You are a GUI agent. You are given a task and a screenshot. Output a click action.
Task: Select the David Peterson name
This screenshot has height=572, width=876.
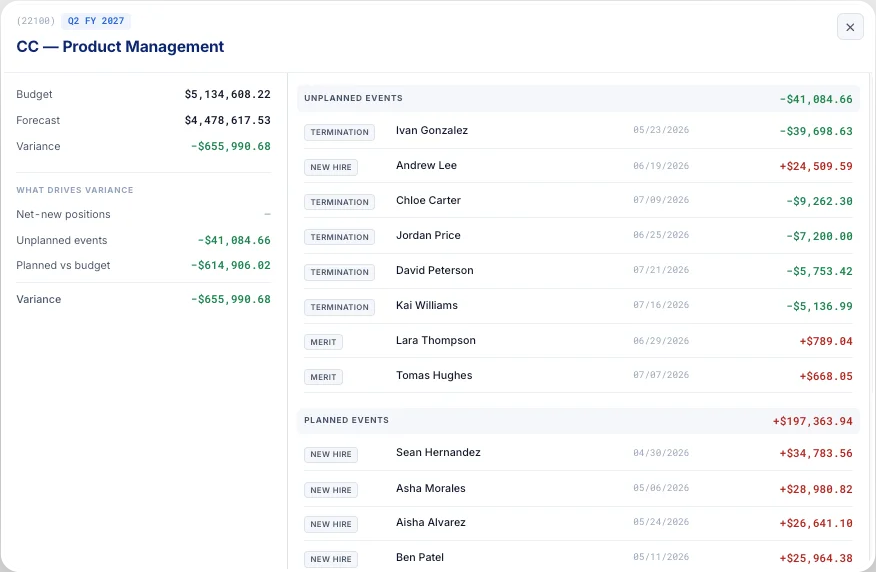435,270
